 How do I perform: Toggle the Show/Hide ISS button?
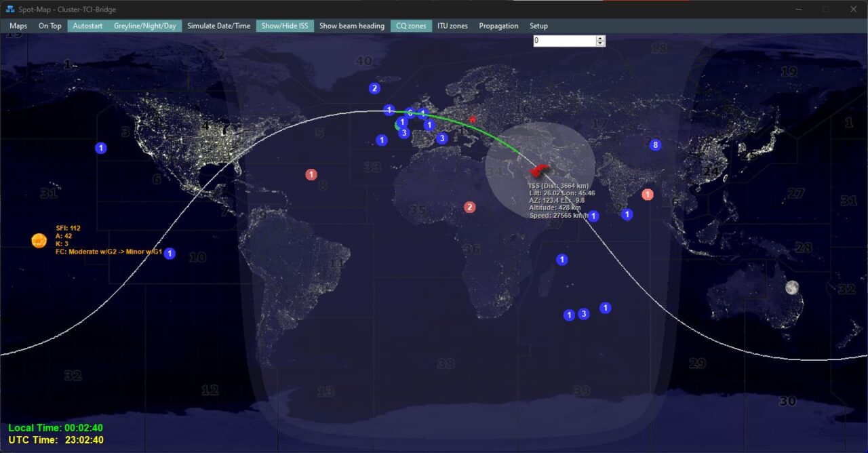pyautogui.click(x=285, y=26)
